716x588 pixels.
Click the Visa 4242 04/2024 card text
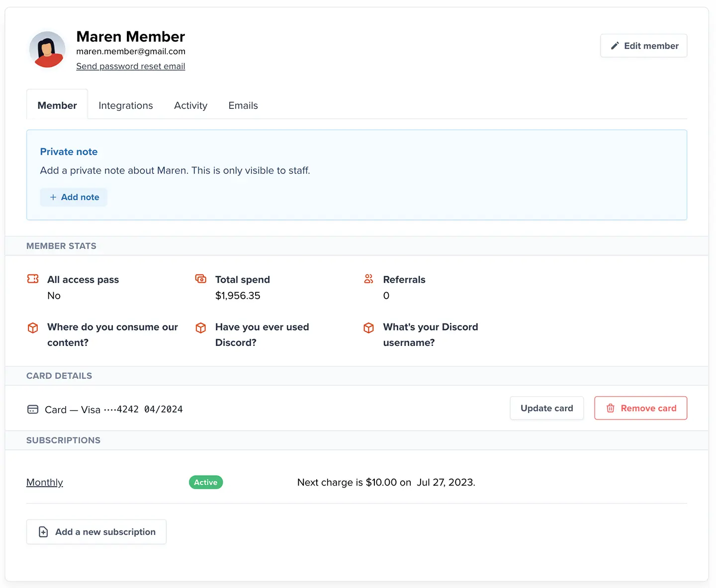pos(114,410)
